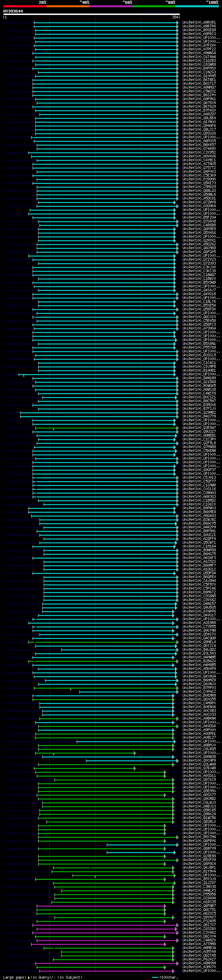This screenshot has width=222, height=980.
Task: Select the query title AV393644
Action: point(13,11)
